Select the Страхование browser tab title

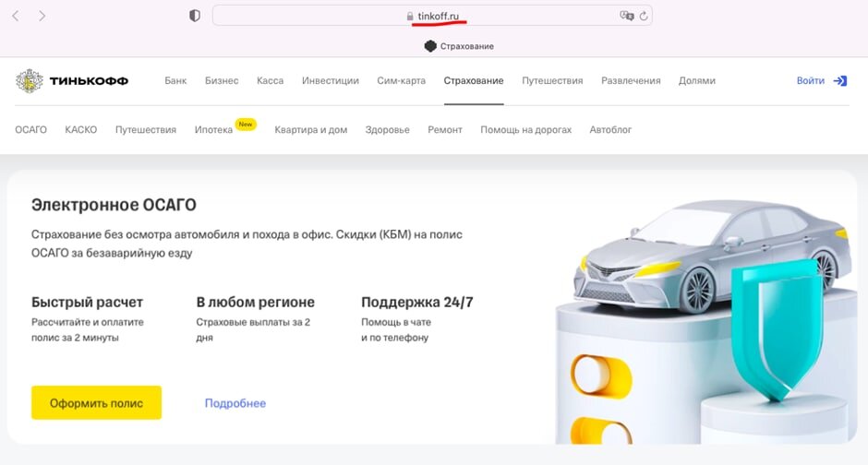pyautogui.click(x=466, y=46)
